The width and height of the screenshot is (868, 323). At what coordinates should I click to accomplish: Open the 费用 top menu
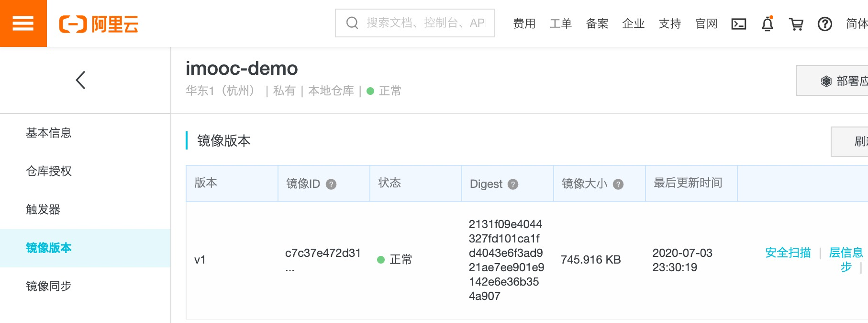[524, 24]
